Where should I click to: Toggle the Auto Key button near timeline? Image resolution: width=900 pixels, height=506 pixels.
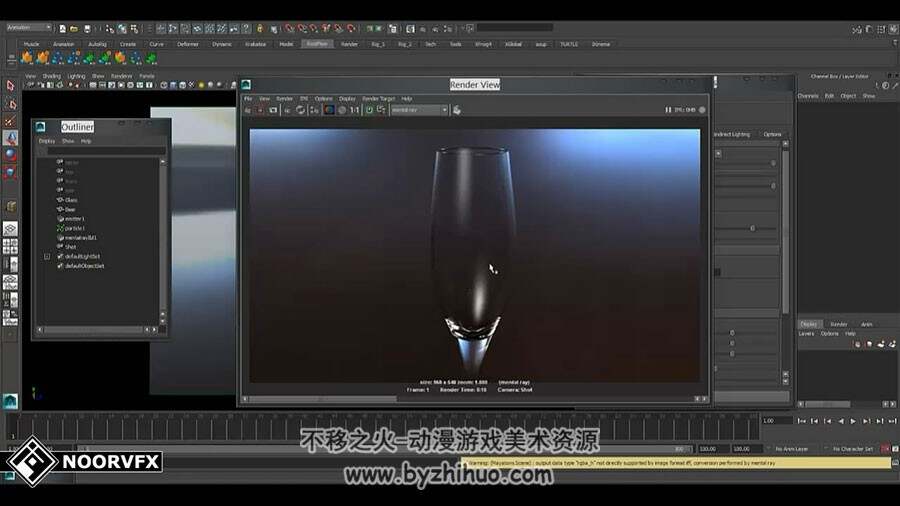point(887,449)
